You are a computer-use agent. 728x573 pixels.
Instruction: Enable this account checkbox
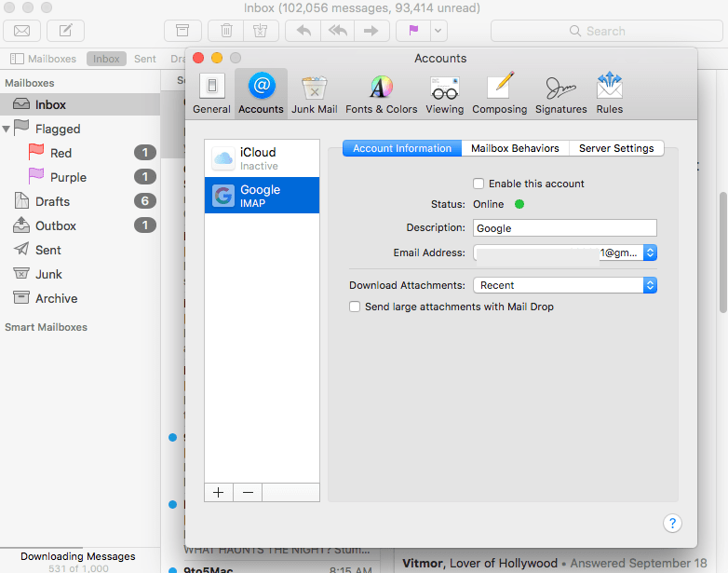tap(479, 184)
